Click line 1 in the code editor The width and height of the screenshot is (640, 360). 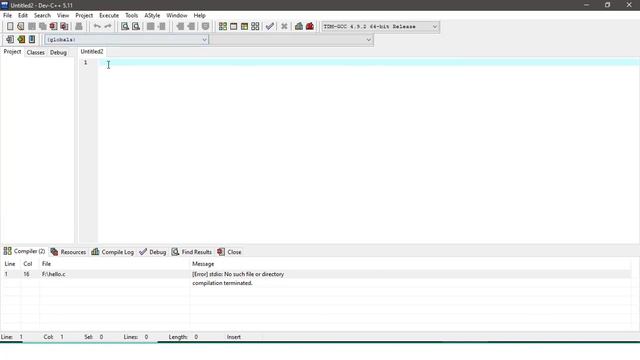point(369,62)
